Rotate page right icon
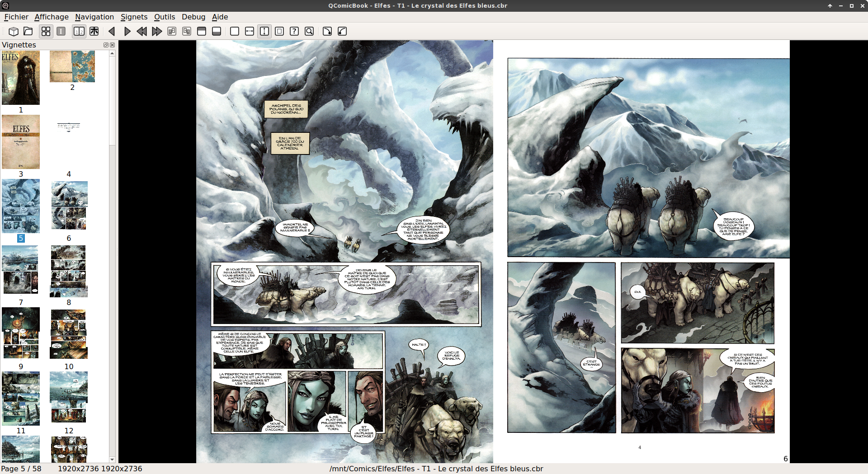The image size is (868, 474). coord(327,31)
